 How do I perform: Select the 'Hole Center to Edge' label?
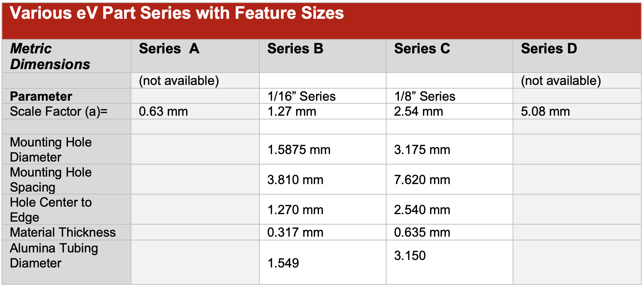[51, 210]
